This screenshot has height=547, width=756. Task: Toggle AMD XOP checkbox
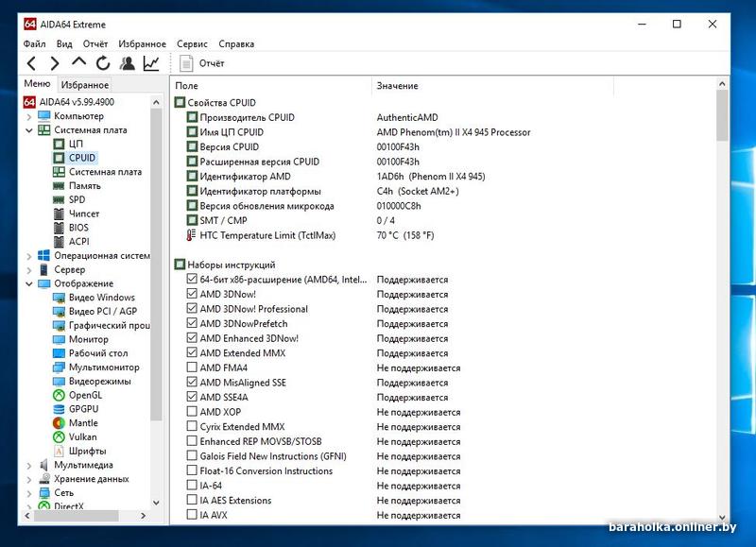(192, 412)
